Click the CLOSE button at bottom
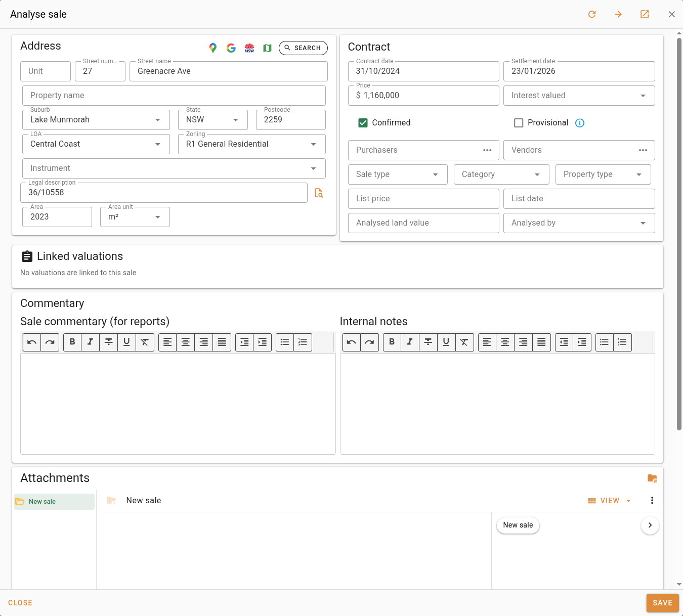 click(20, 603)
